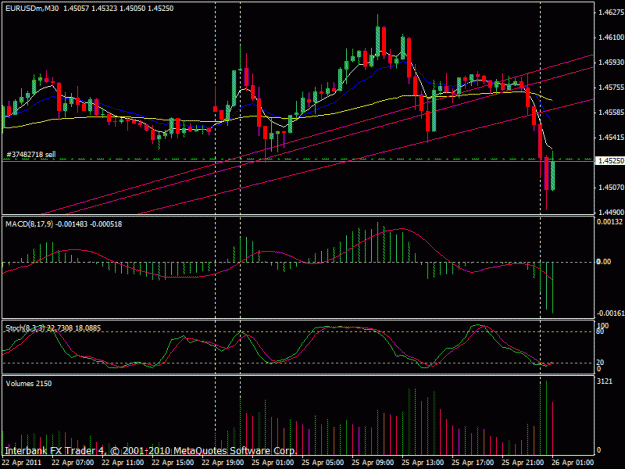
Task: Click Volumes scale value 3121
Action: [604, 382]
